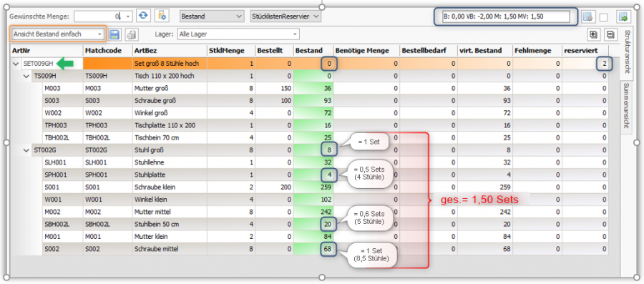The width and height of the screenshot is (644, 284).
Task: Click the 'Stuhlbein 50 cm' cell
Action: click(170, 225)
